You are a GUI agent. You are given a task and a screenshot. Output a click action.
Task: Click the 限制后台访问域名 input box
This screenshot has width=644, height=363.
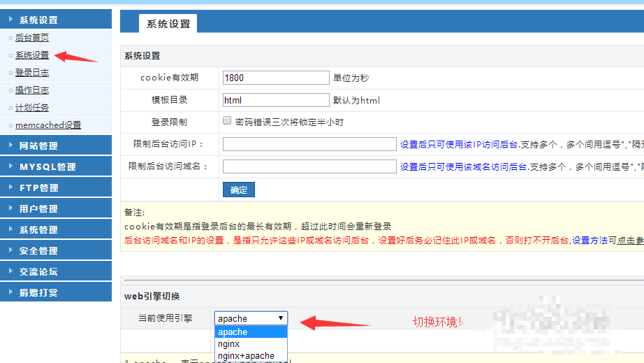click(x=309, y=166)
